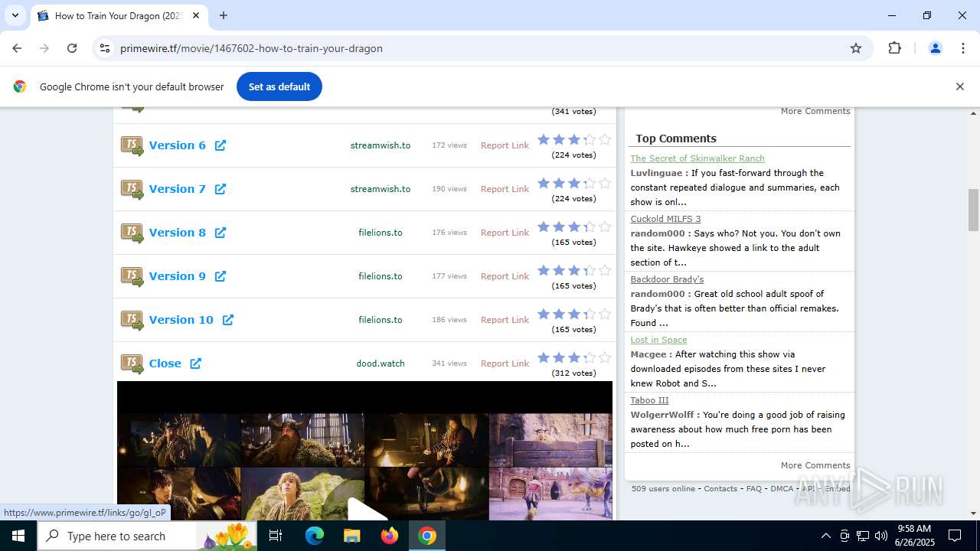Open a new browser tab
The height and width of the screenshot is (551, 980).
[224, 15]
